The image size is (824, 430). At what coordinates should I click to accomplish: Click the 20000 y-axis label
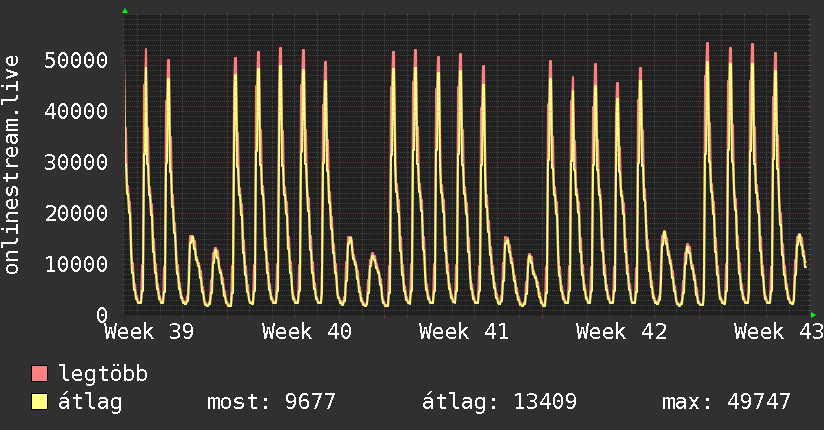[76, 213]
